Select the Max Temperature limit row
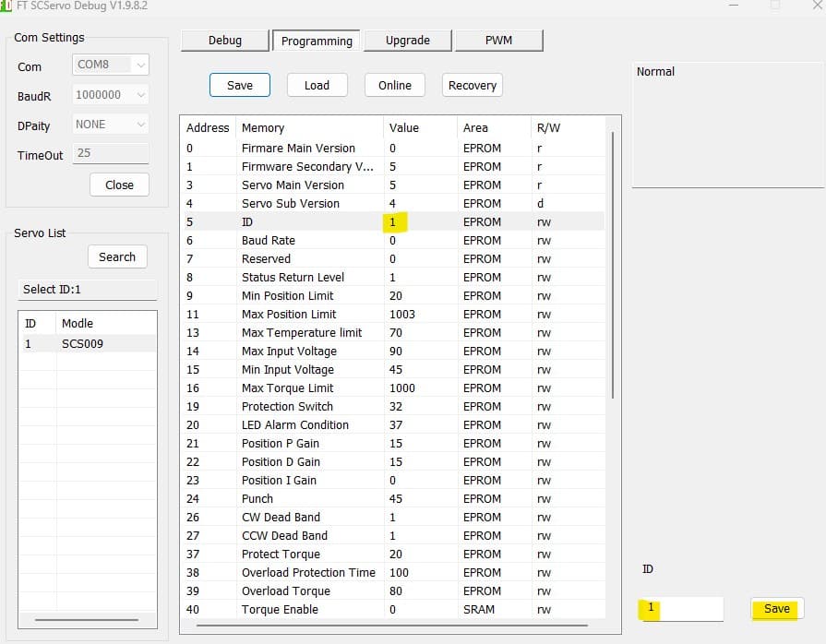This screenshot has width=826, height=644. click(394, 333)
